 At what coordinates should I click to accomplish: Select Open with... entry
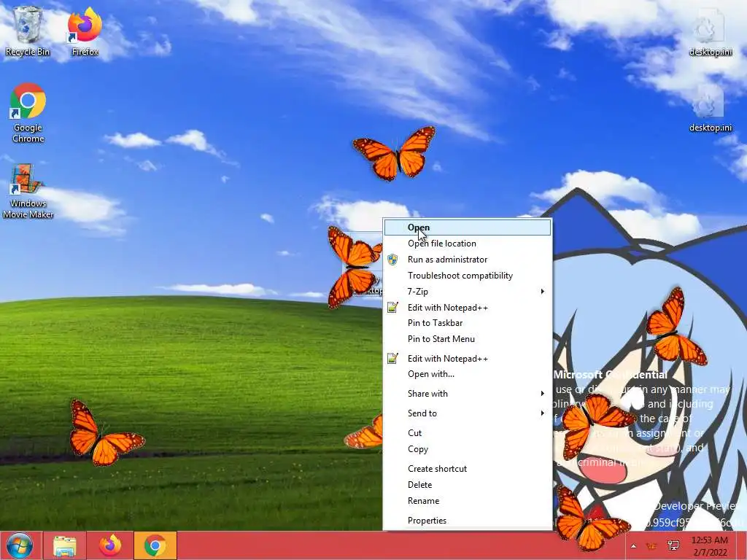(x=468, y=374)
